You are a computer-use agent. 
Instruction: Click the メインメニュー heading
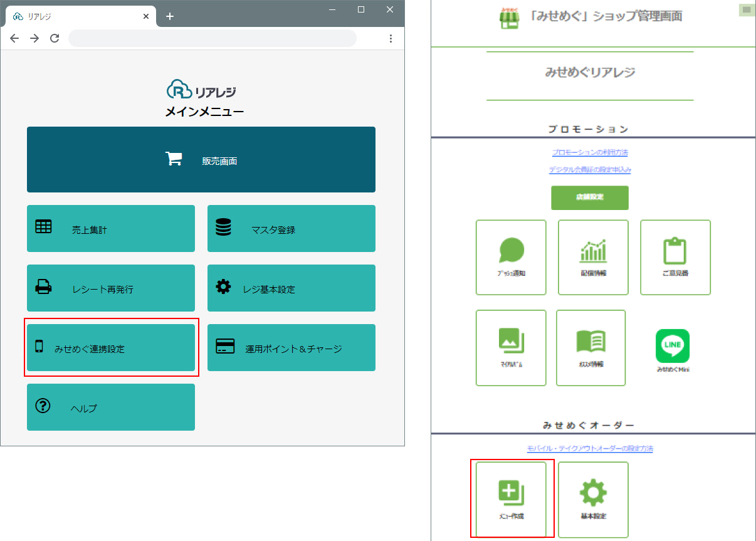pos(204,112)
